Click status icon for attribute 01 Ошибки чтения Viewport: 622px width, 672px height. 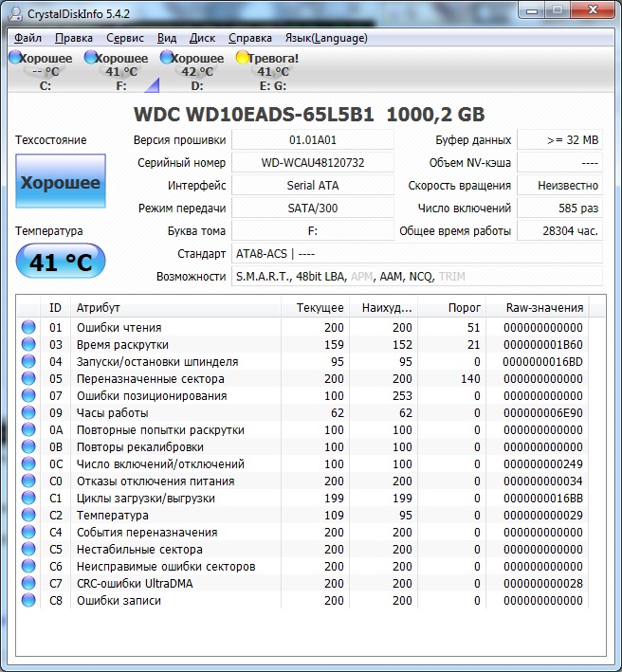pos(28,328)
